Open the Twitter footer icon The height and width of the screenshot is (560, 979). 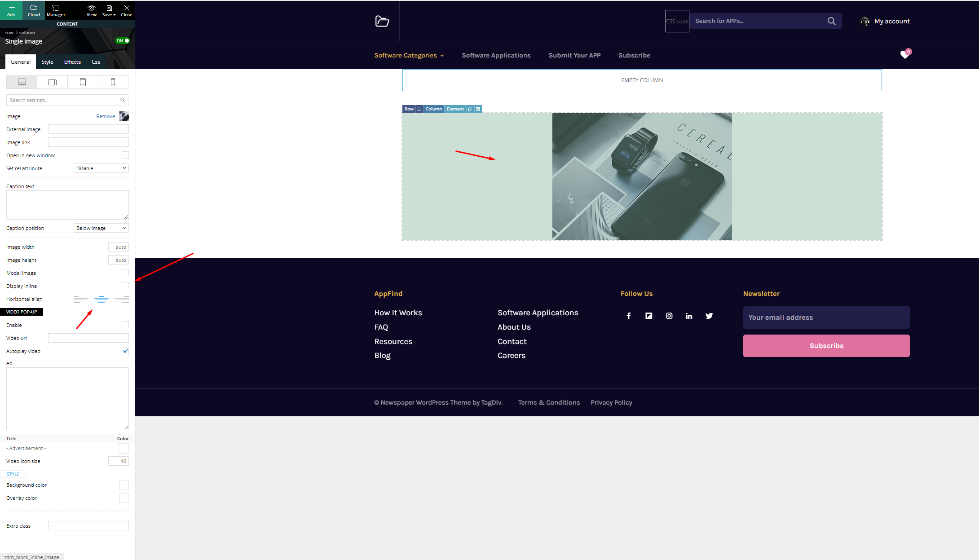(x=709, y=316)
